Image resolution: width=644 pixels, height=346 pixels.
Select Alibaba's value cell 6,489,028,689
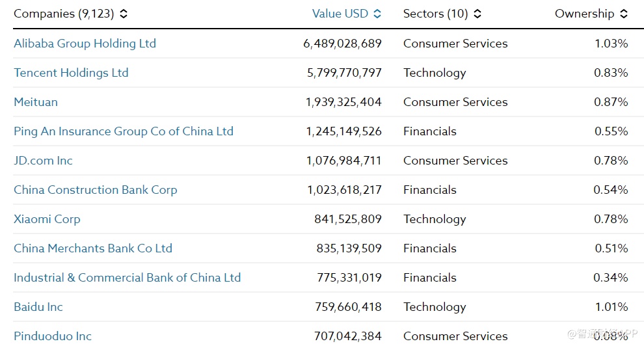click(x=342, y=44)
